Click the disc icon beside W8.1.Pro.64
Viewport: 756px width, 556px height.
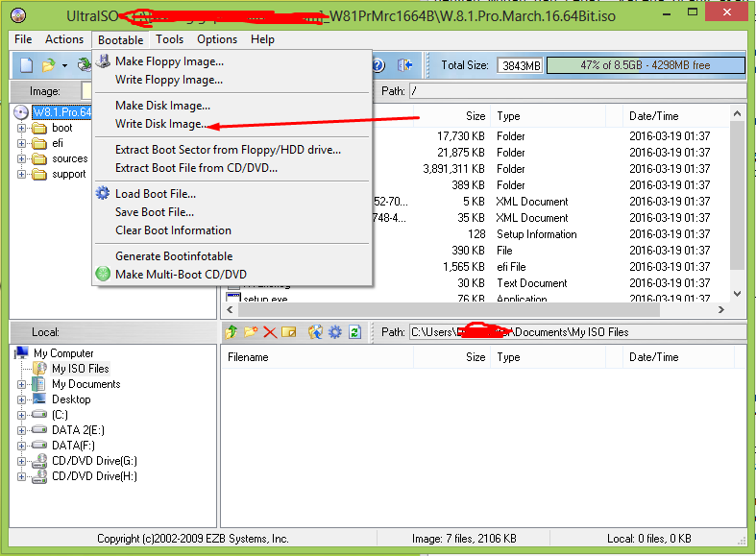[x=21, y=112]
